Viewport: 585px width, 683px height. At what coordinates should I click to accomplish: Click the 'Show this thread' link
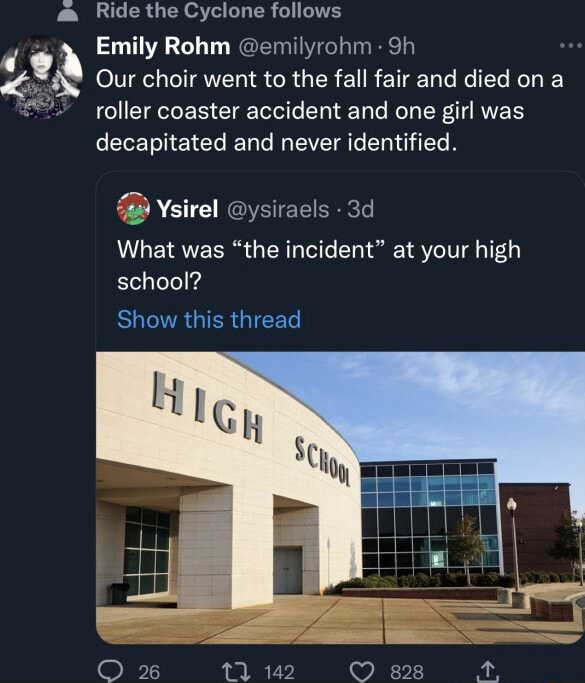click(x=209, y=319)
